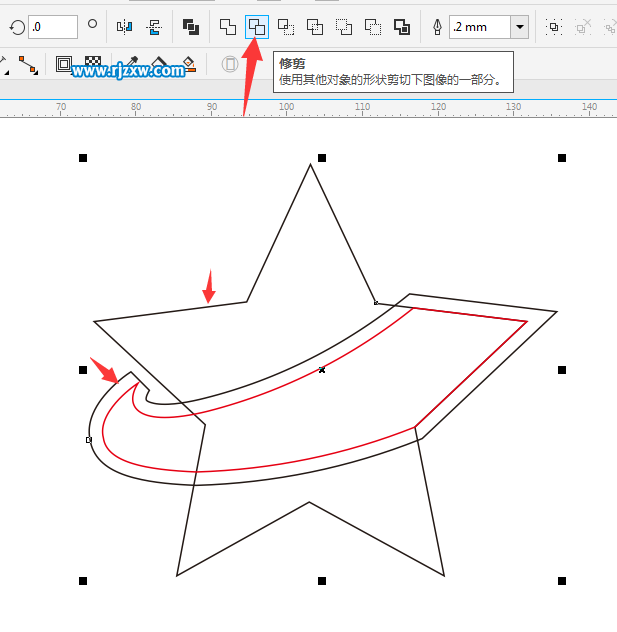Mirror the selection horizontally

pos(125,27)
